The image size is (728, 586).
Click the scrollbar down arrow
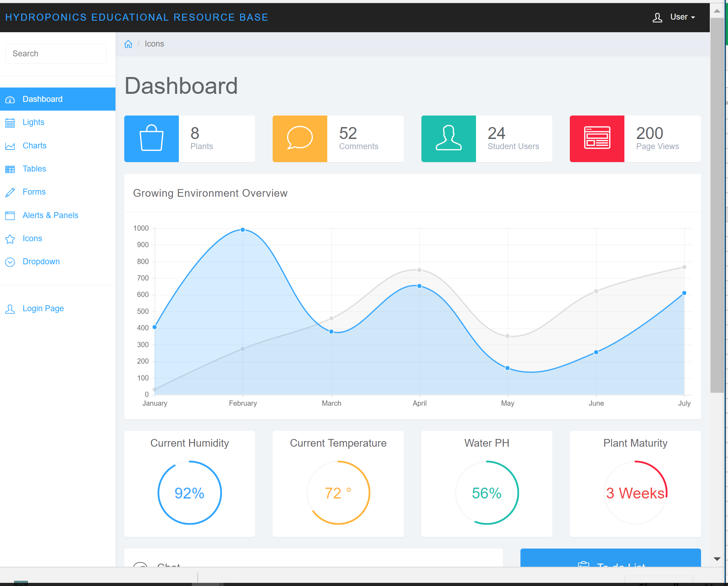coord(717,559)
